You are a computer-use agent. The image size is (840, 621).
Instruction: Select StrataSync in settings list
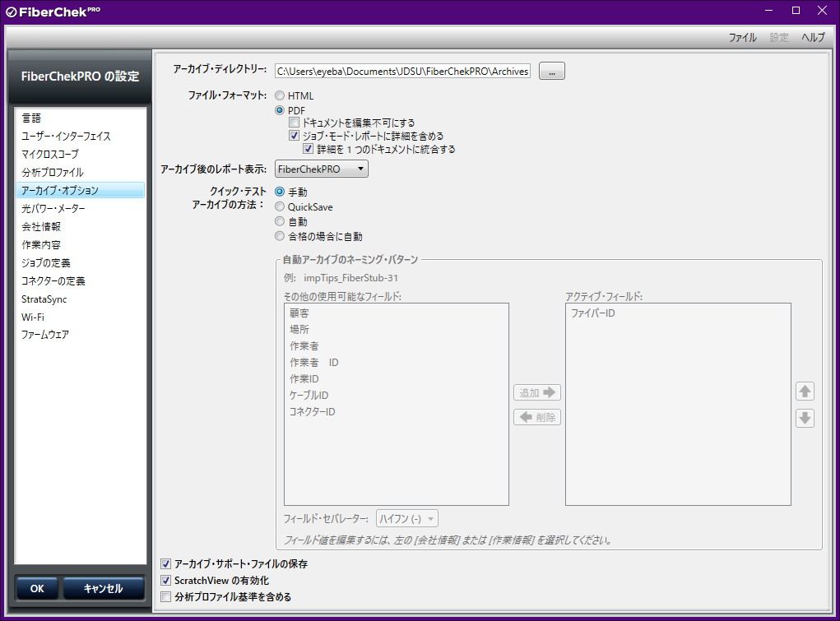81,299
